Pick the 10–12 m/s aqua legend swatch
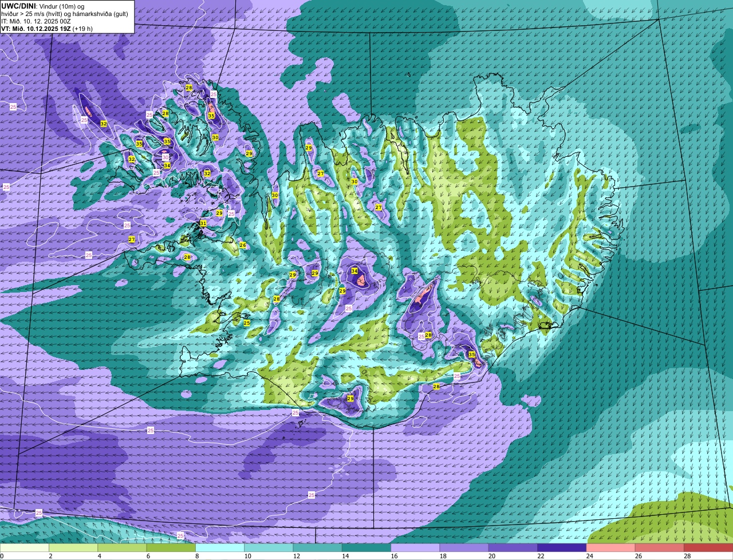The width and height of the screenshot is (733, 560). pyautogui.click(x=269, y=547)
